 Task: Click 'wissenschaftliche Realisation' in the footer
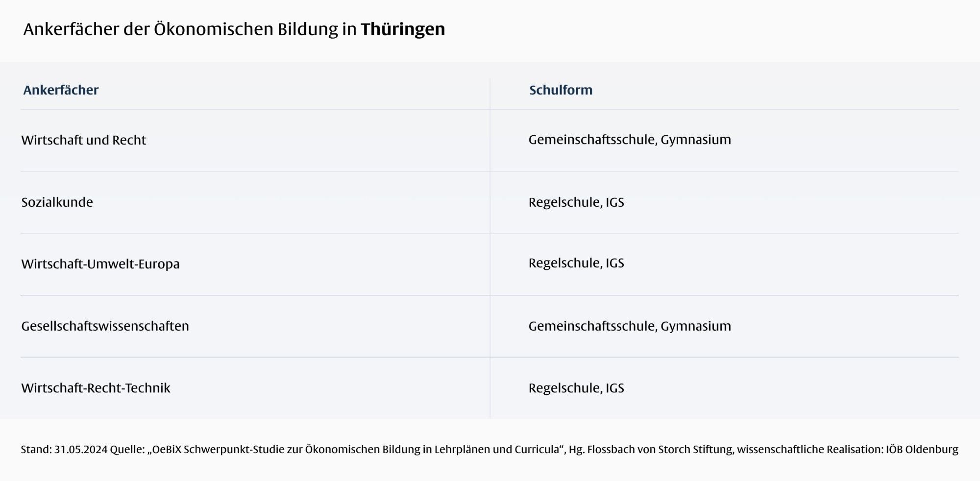tap(809, 449)
